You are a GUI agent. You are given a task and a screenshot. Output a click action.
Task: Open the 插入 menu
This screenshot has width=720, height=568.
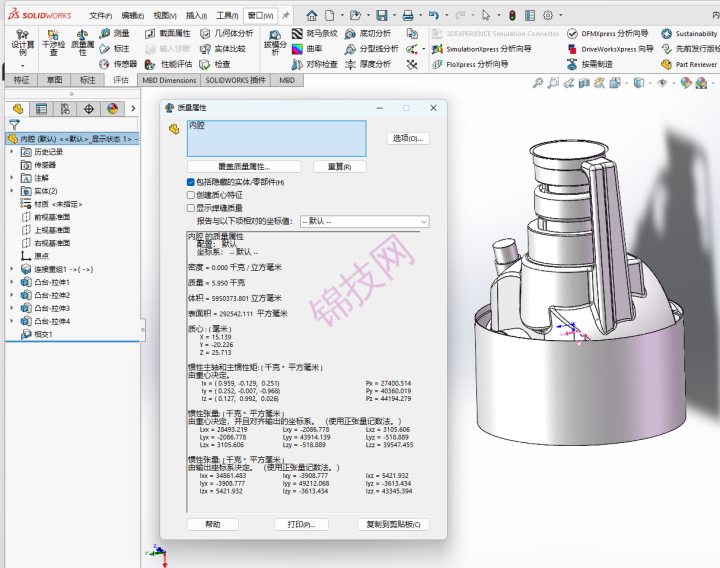196,16
